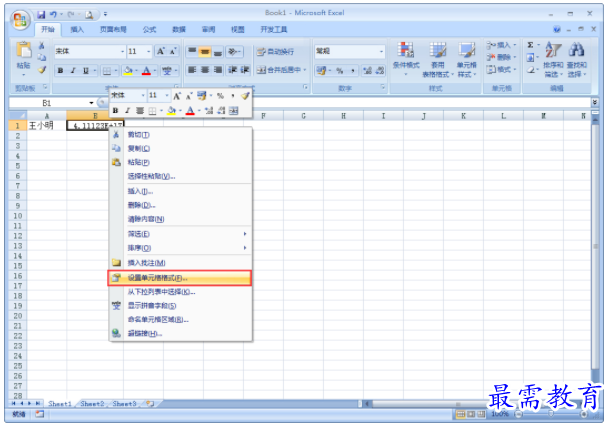Viewport: 610px width, 428px height.
Task: Click the mini toolbar Format Painter brush
Action: coord(245,96)
